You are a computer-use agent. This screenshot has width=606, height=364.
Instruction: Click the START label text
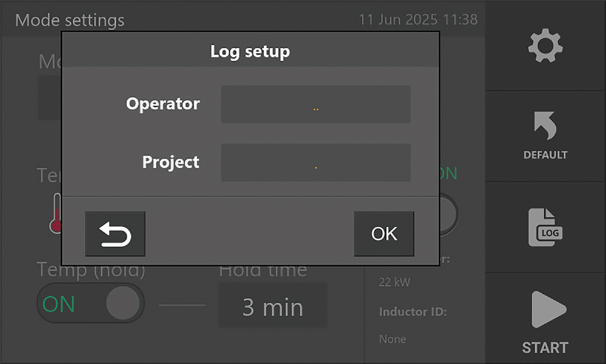(545, 348)
